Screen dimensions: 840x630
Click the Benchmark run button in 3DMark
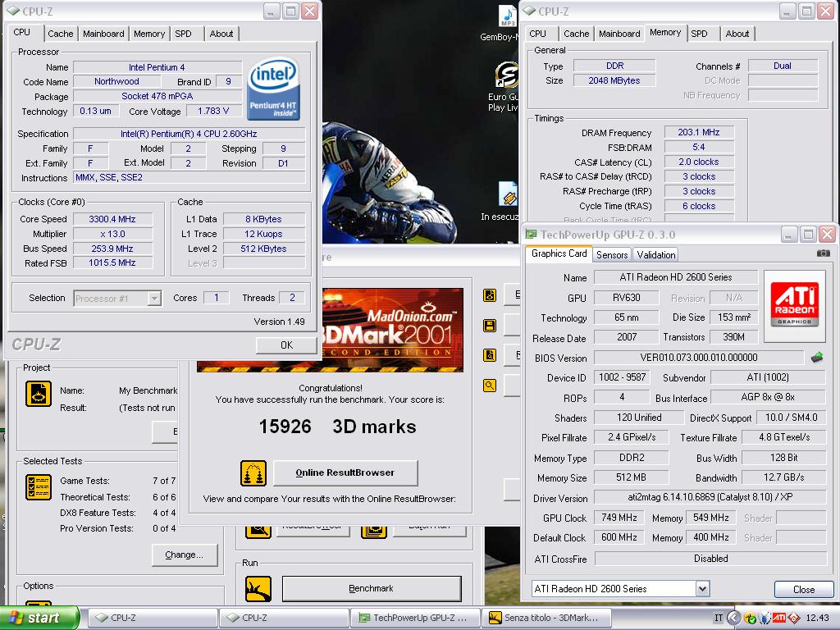click(x=372, y=588)
